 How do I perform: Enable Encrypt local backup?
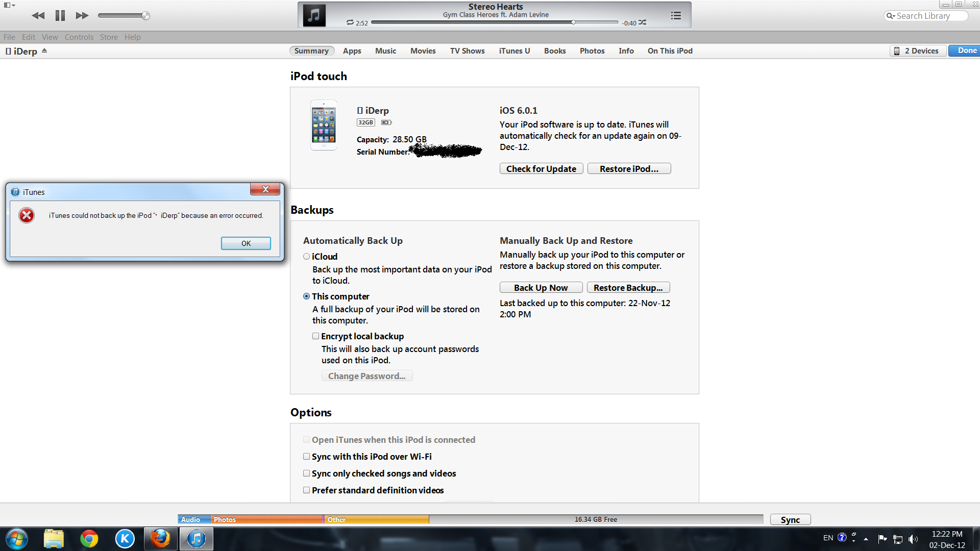pyautogui.click(x=316, y=336)
